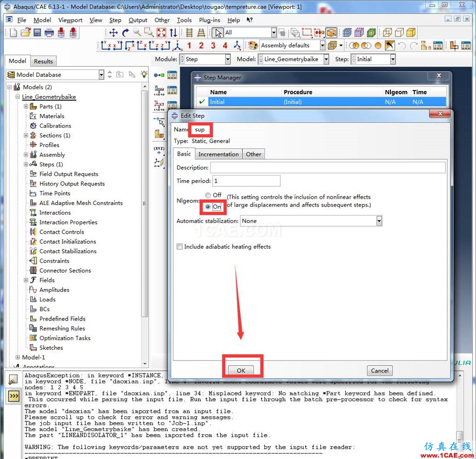Open the Plug-ins menu
Image resolution: width=476 pixels, height=459 pixels.
(x=210, y=20)
